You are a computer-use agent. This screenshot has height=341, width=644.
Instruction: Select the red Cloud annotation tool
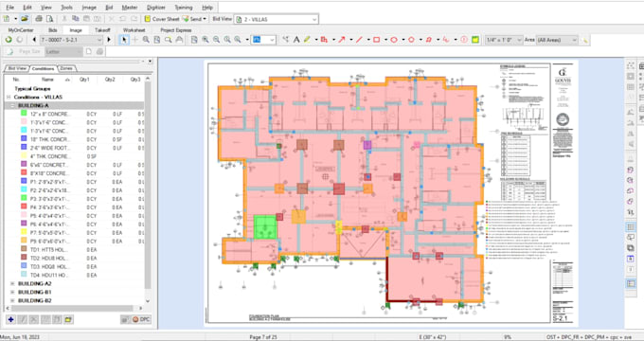coord(428,40)
